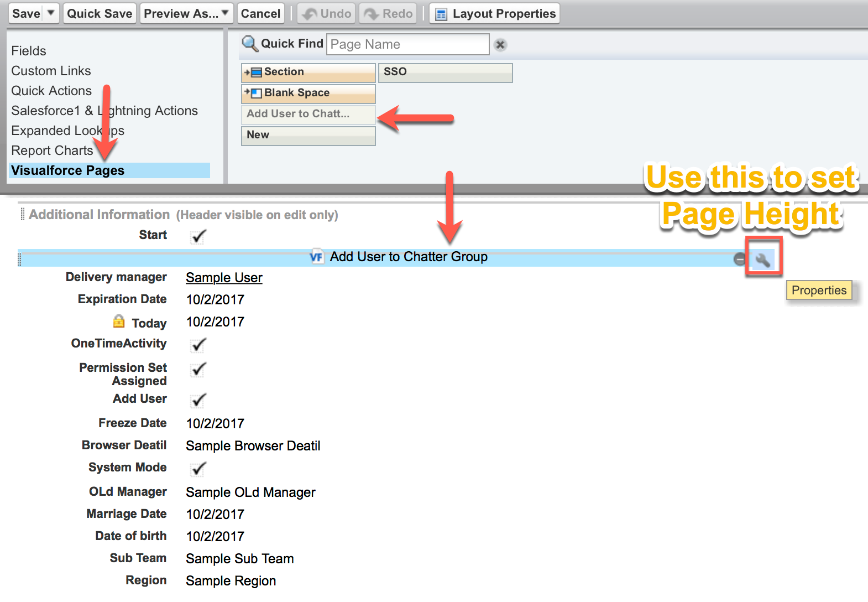The image size is (868, 602).
Task: Clear Quick Find with the X icon
Action: coord(500,45)
